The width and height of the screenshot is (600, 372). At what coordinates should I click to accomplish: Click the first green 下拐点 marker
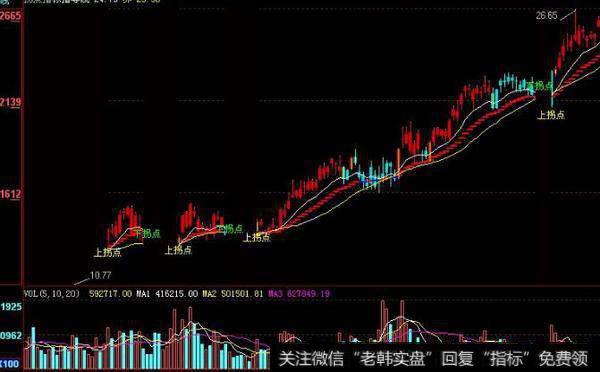pos(147,233)
